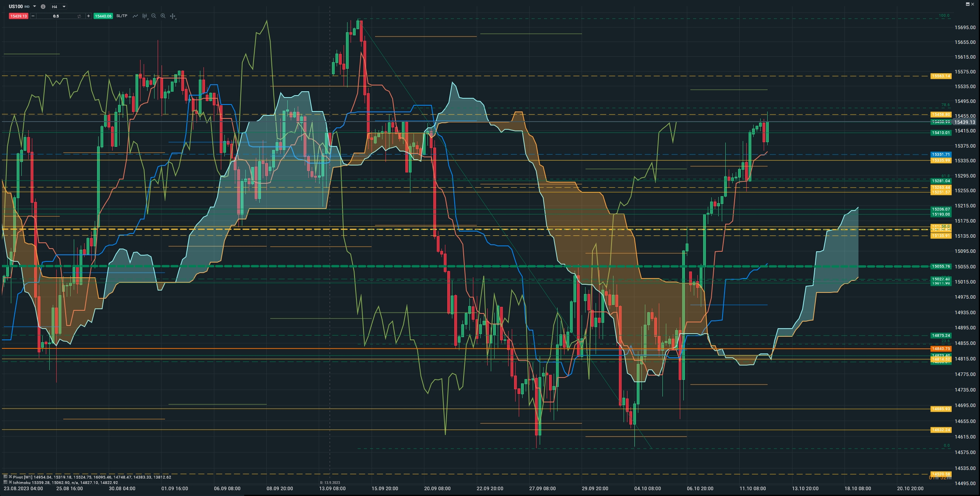This screenshot has width=980, height=496.
Task: Open Pivot indicator settings icon
Action: pos(5,477)
